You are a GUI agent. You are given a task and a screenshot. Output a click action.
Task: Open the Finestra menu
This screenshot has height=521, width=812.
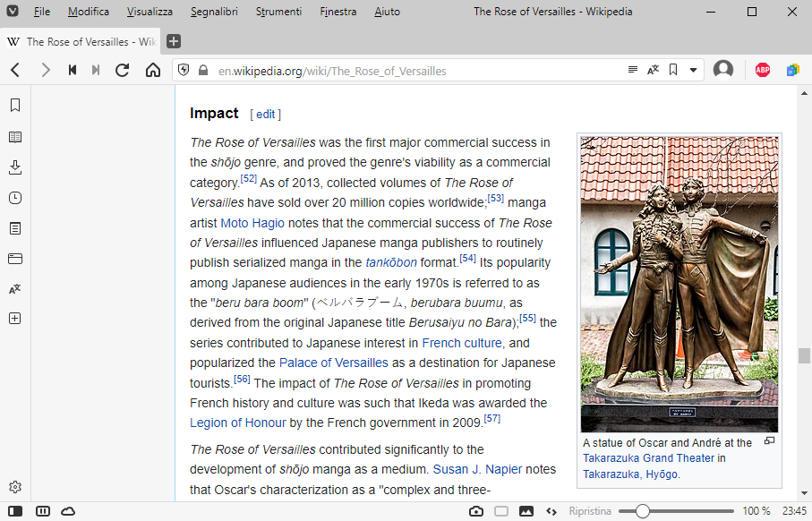point(338,12)
